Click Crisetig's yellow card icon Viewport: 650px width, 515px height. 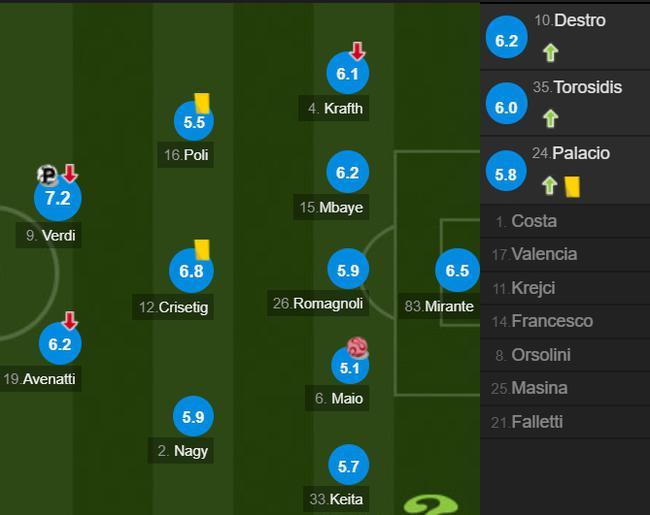tap(202, 250)
